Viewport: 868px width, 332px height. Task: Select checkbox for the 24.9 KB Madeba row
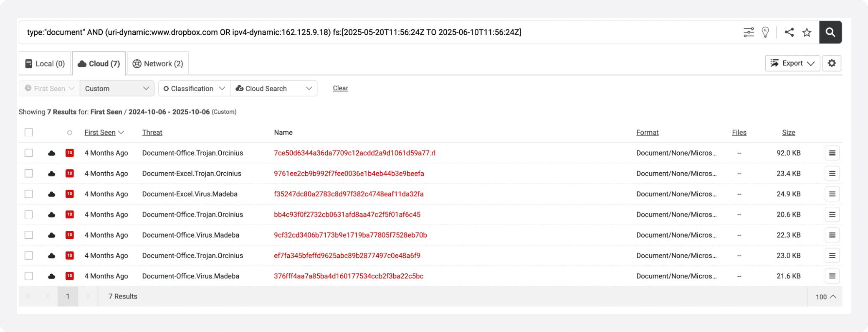point(28,194)
